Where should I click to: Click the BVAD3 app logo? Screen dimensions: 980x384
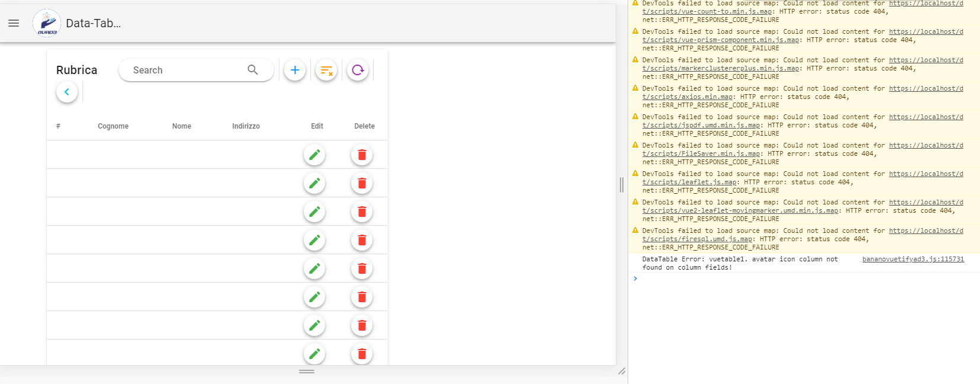point(47,23)
